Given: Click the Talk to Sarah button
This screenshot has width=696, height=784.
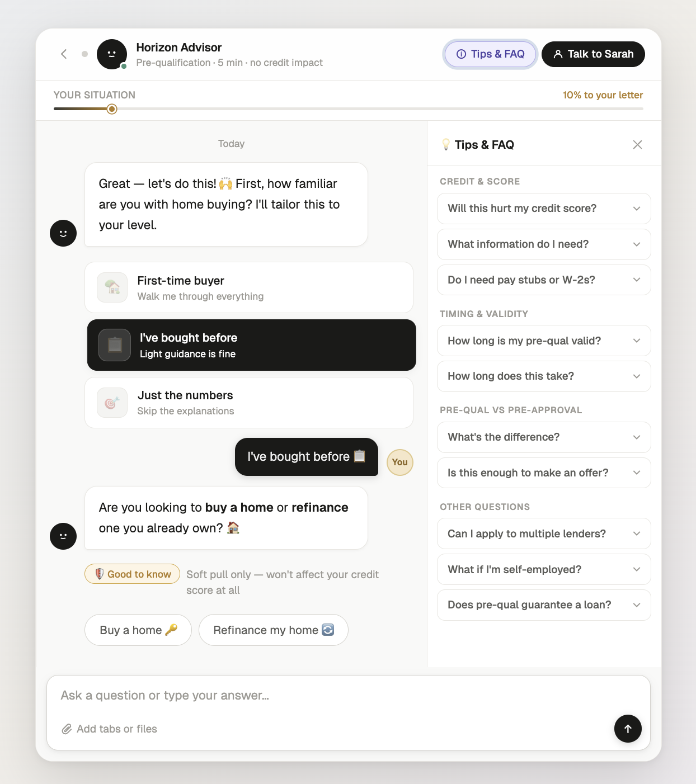Looking at the screenshot, I should pyautogui.click(x=592, y=54).
